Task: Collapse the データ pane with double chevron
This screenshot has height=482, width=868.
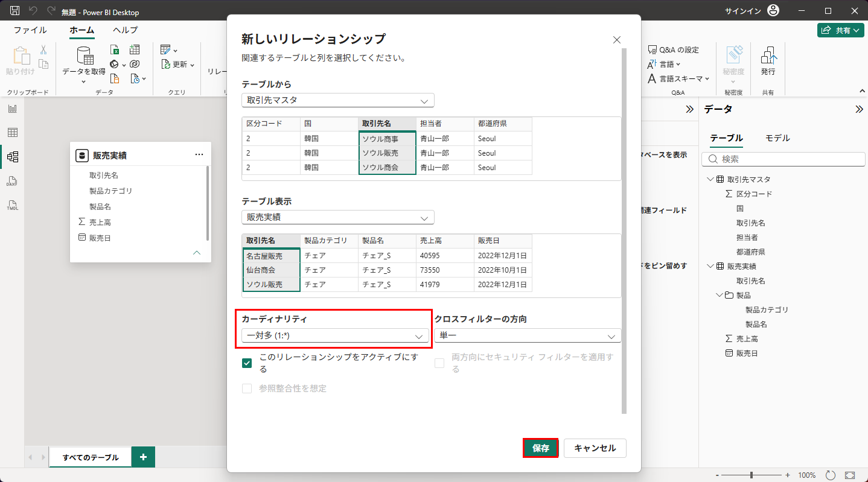Action: pos(859,109)
